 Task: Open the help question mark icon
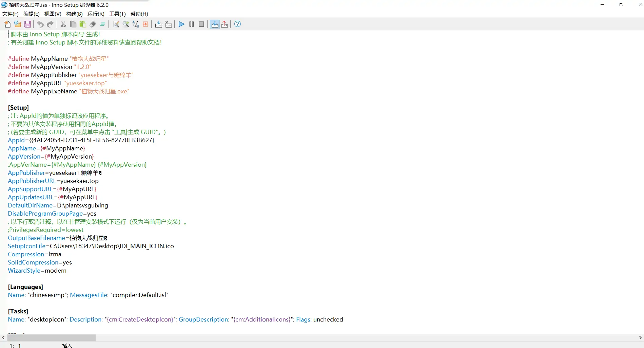tap(237, 24)
